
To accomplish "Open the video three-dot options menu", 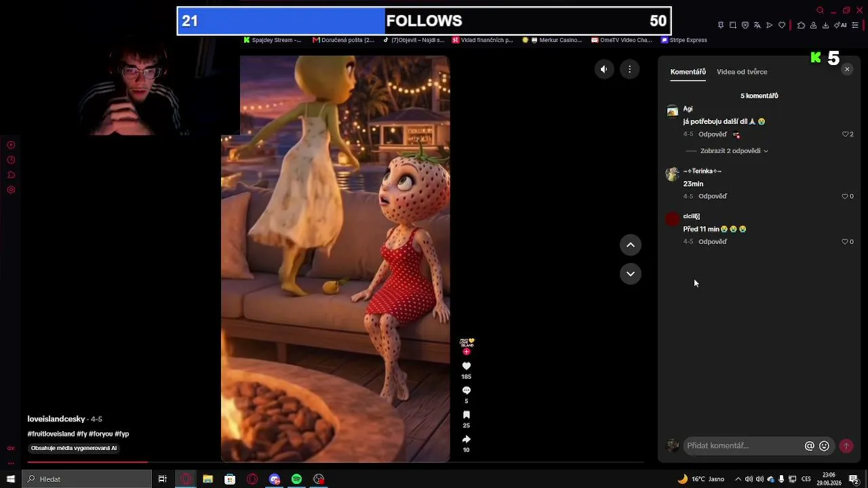I will [630, 69].
